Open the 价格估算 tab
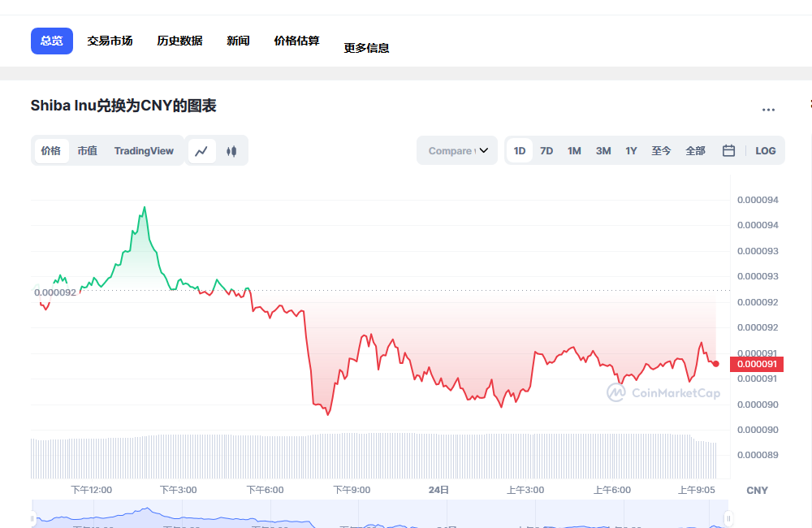Screen dimensions: 812x528 pos(296,41)
